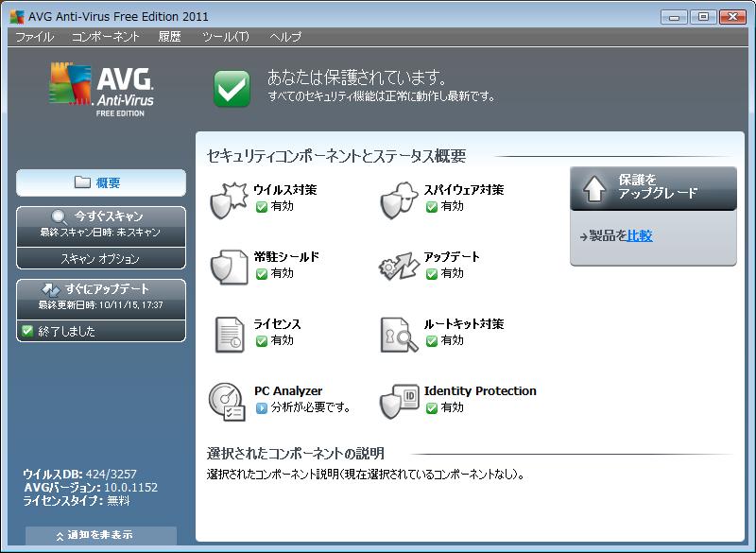The image size is (756, 553).
Task: Click the AVG title bar application icon
Action: tap(17, 16)
